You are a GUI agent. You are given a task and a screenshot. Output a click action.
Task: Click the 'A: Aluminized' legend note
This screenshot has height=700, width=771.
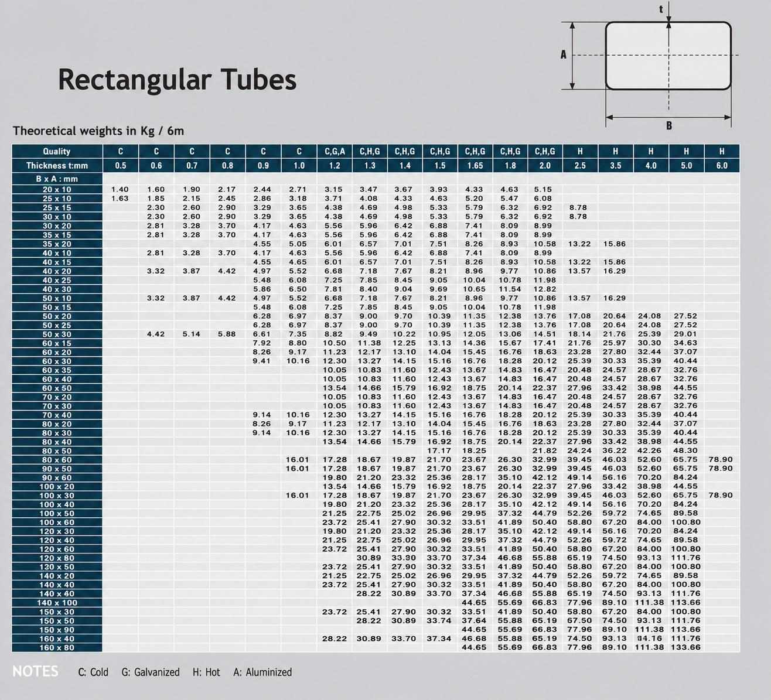(x=262, y=672)
